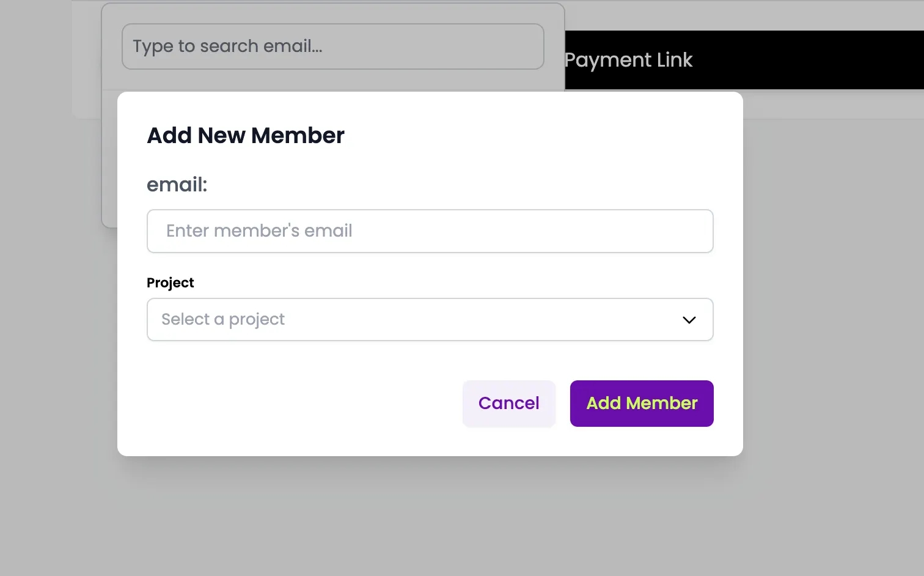Click empty white area of dialog footer

click(x=293, y=404)
